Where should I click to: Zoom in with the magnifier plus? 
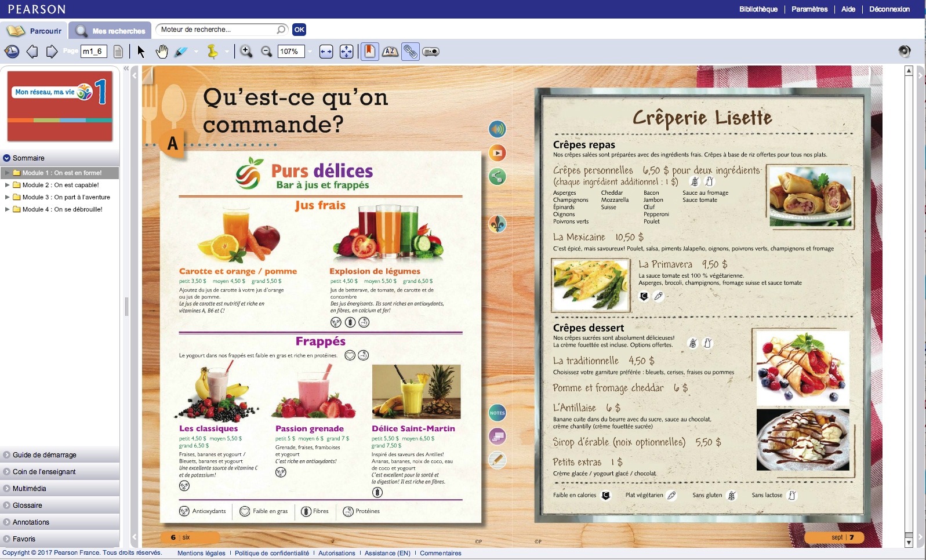(246, 52)
